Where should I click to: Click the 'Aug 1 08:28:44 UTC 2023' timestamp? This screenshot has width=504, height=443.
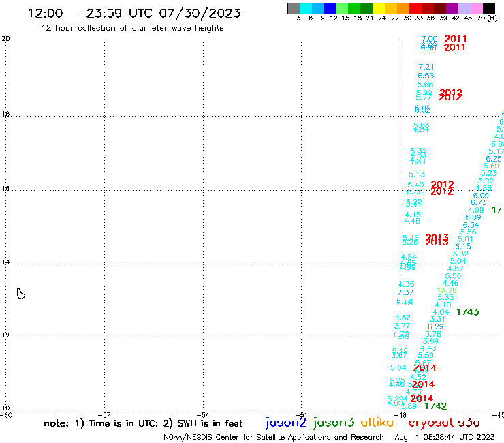(445, 437)
